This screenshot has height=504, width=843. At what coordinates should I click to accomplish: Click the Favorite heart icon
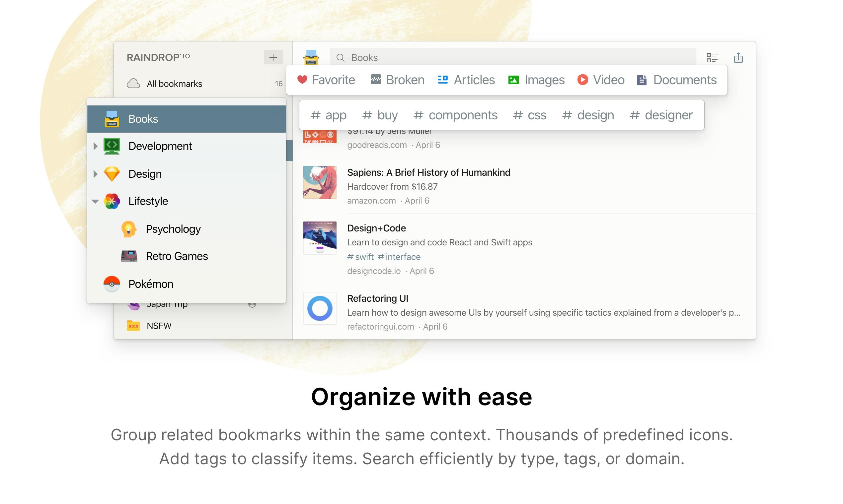tap(302, 80)
